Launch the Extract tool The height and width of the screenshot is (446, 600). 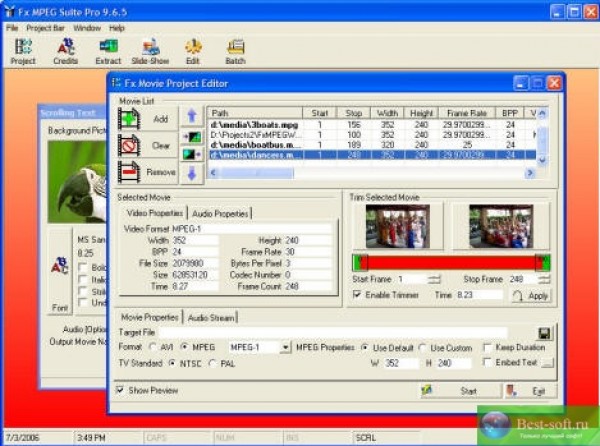point(108,50)
